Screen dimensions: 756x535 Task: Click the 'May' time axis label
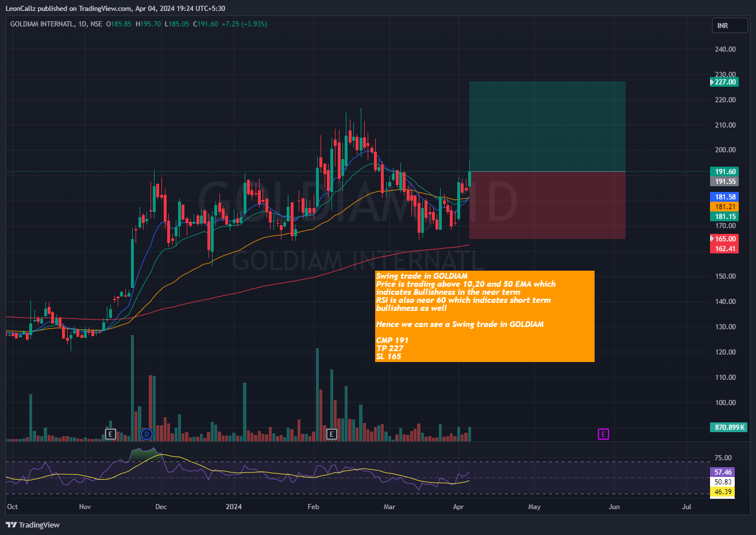(534, 507)
